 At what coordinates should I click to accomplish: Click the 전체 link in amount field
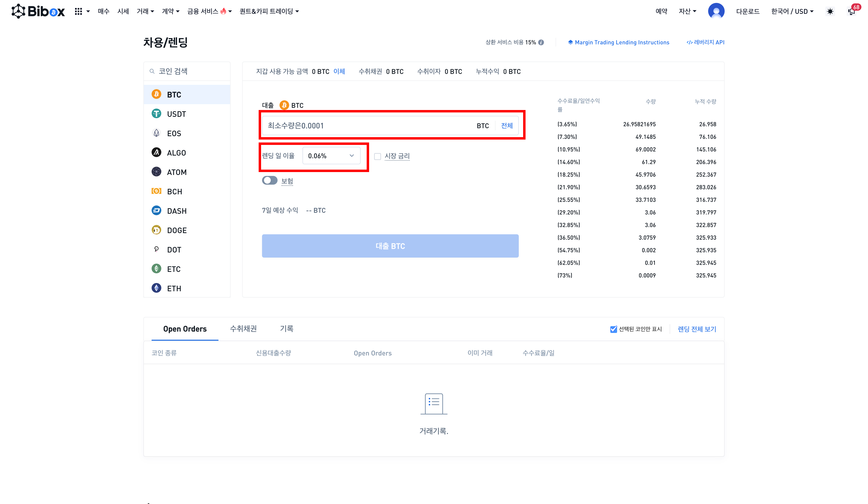tap(507, 126)
